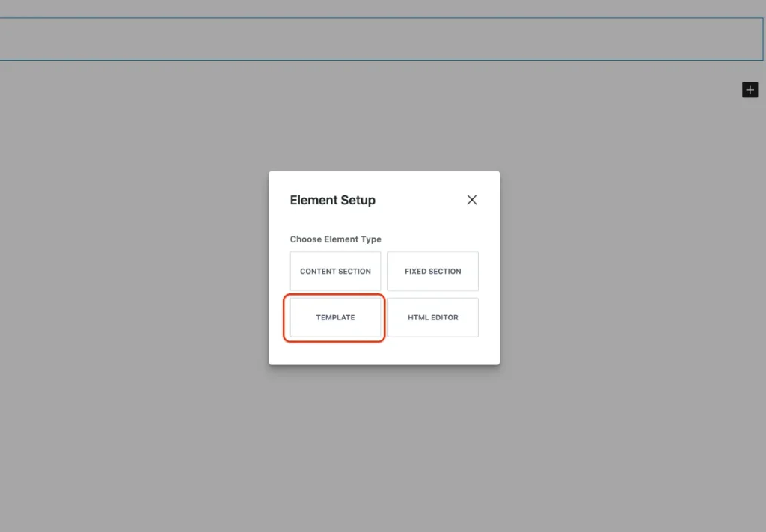The width and height of the screenshot is (766, 532).
Task: Choose the Fixed Section element type
Action: click(x=433, y=271)
